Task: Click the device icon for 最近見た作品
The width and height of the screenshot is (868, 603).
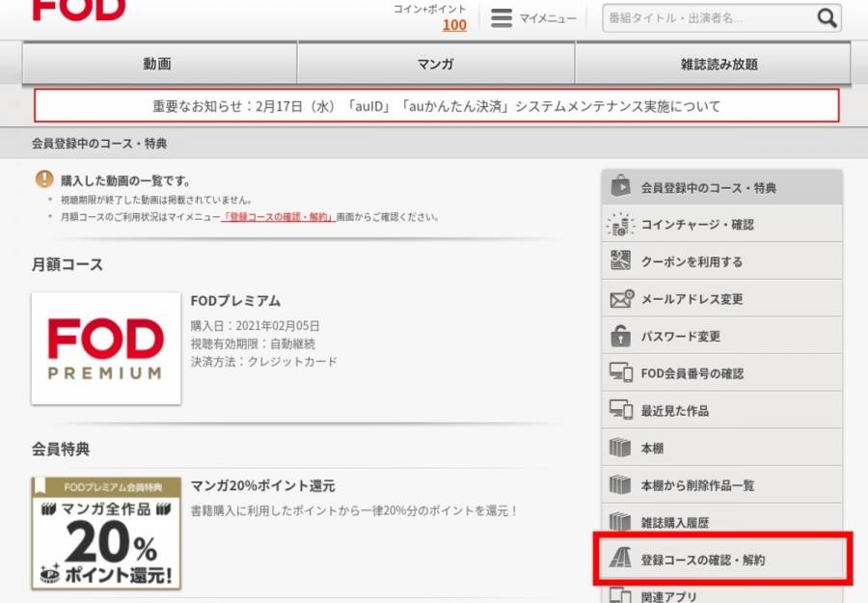Action: 620,410
